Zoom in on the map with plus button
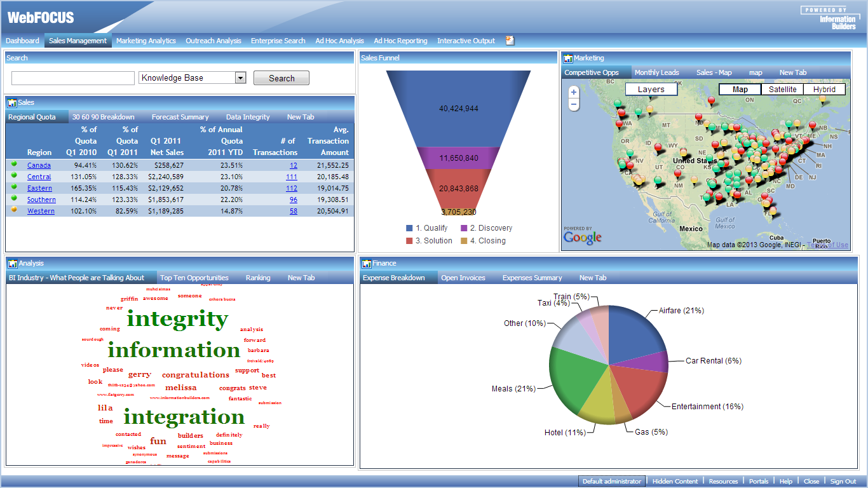Viewport: 868px width, 488px height. click(x=574, y=92)
